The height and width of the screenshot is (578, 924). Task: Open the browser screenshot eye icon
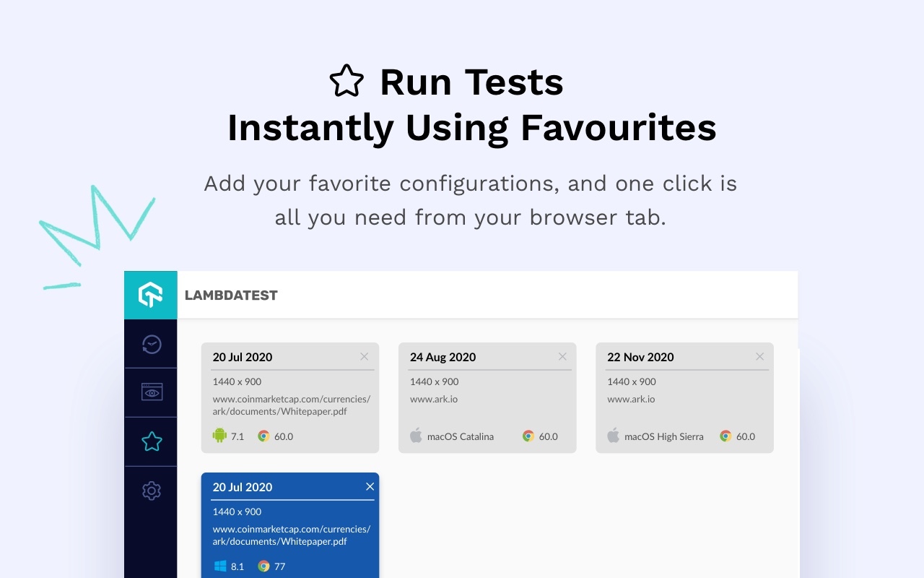(x=151, y=392)
